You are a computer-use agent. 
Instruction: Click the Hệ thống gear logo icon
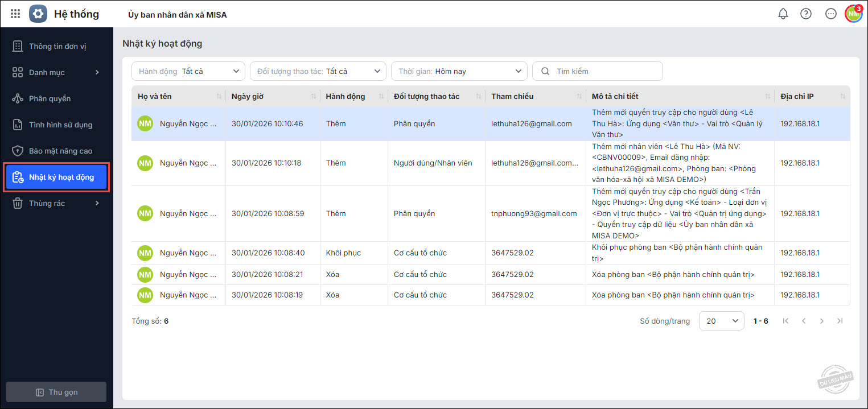coord(38,14)
